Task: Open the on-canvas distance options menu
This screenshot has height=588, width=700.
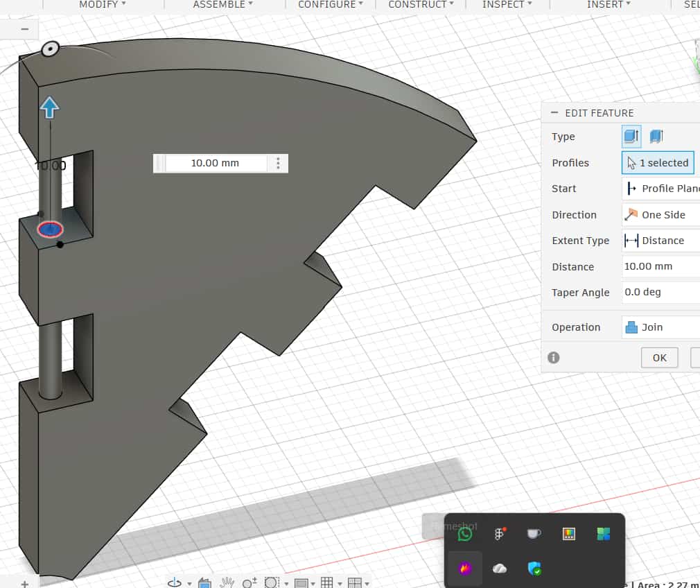Action: click(x=278, y=163)
